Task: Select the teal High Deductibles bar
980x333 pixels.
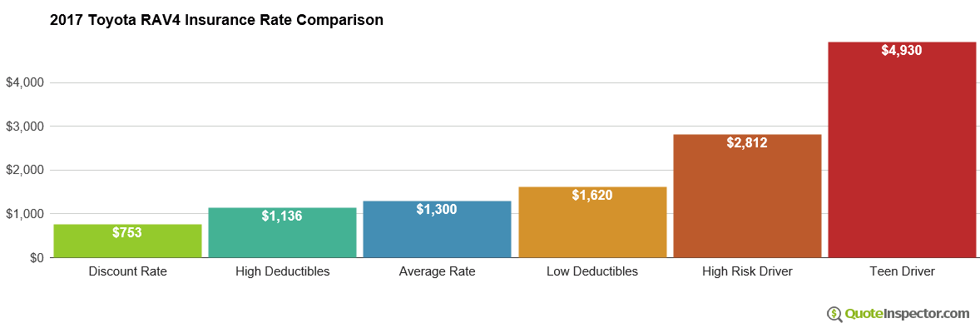Action: 282,238
